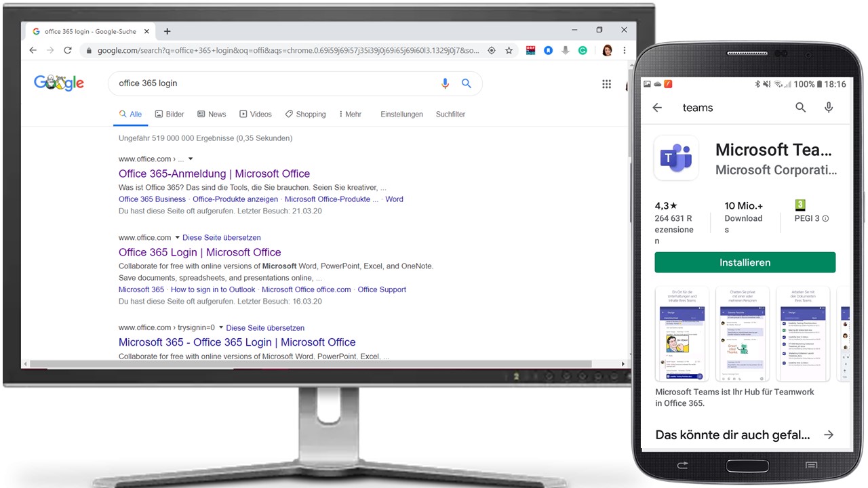Open Office 365 Login | Microsoft Office result
The width and height of the screenshot is (868, 488).
[x=199, y=252]
